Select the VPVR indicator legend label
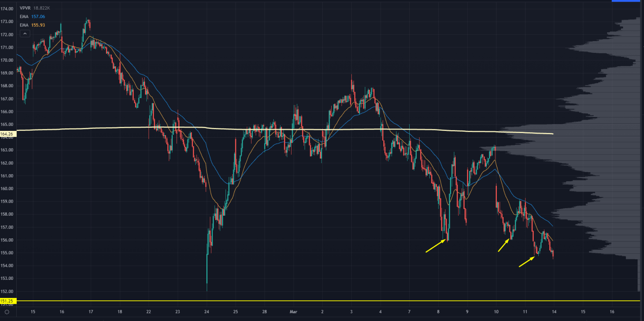 pos(26,8)
